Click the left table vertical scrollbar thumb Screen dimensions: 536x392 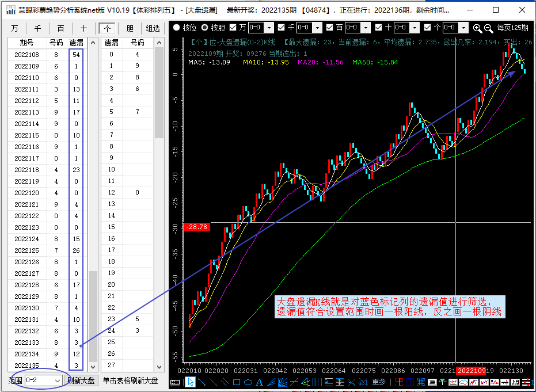tap(92, 314)
